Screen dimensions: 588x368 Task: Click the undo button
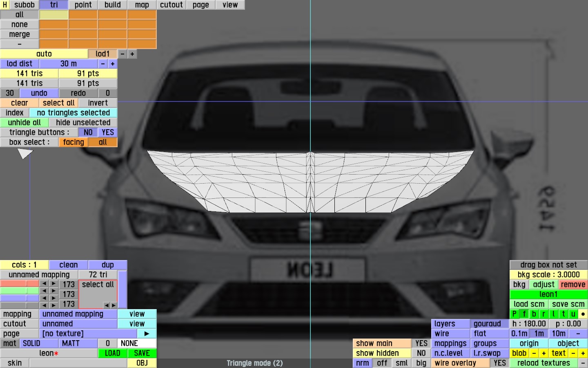coord(39,93)
